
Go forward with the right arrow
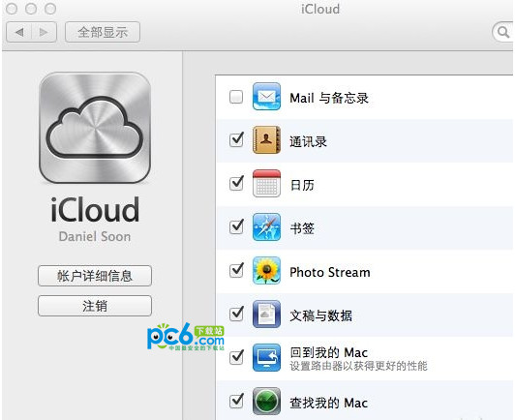coord(44,32)
